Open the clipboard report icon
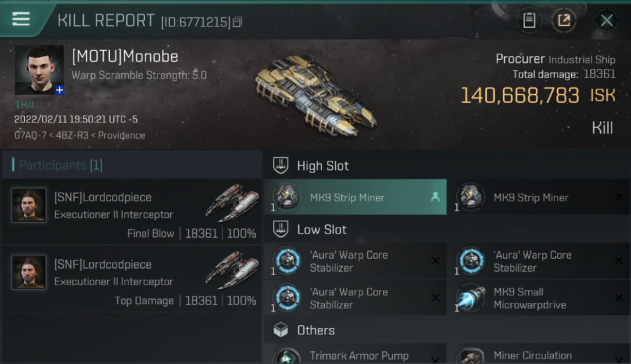Viewport: 631px width, 364px height. tap(529, 20)
